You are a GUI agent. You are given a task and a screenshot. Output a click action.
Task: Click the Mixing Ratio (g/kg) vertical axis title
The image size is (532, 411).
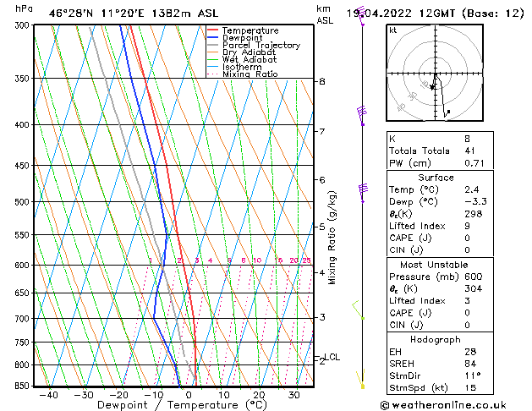click(332, 238)
